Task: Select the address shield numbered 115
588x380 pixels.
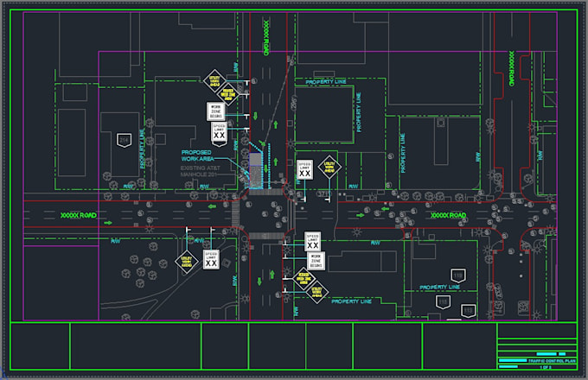Action: click(443, 301)
